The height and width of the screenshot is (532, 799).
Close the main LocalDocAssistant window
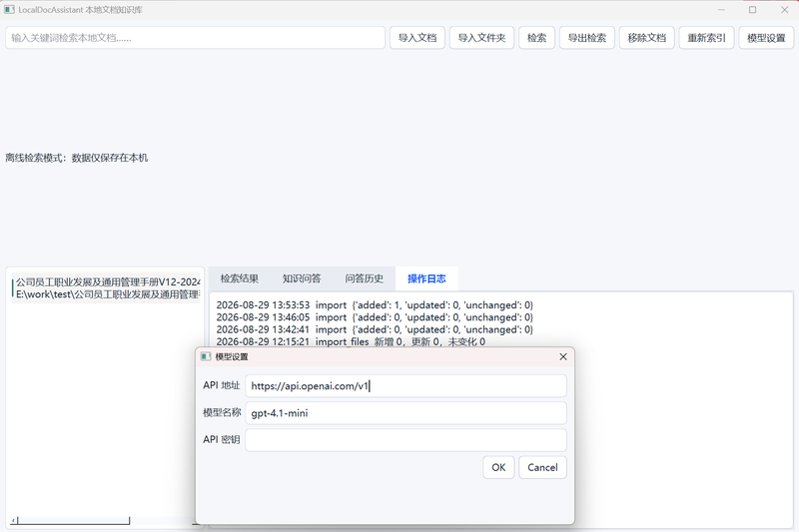pos(784,10)
